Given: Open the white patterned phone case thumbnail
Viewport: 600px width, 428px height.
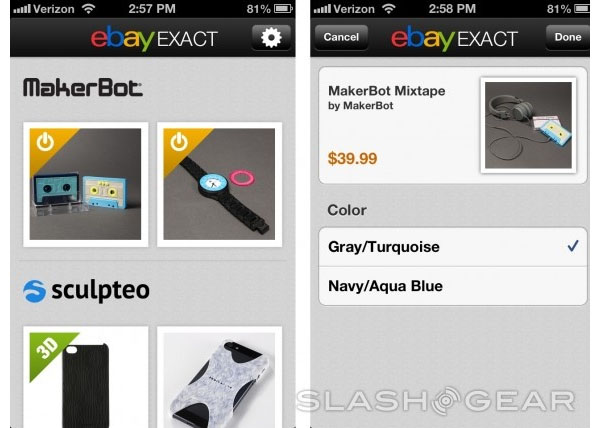Looking at the screenshot, I should 219,377.
